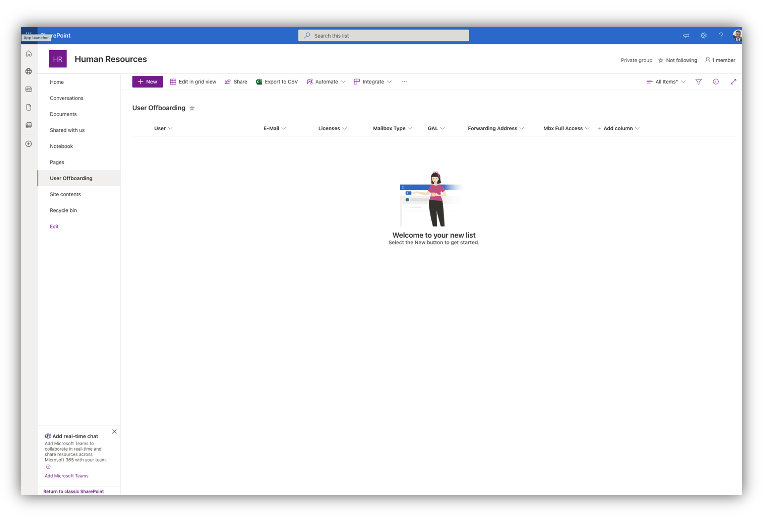Click the settings gear in header
This screenshot has width=772, height=525.
coord(704,35)
